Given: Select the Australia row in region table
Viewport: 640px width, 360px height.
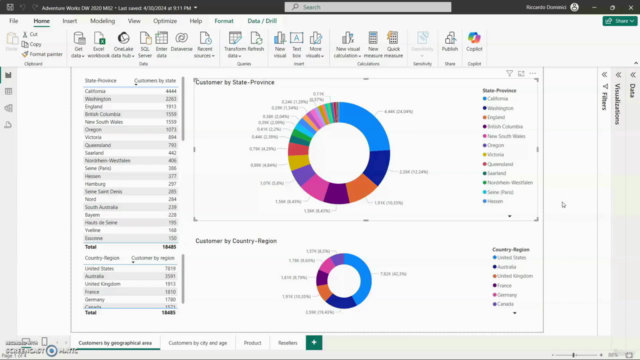Looking at the screenshot, I should point(130,276).
